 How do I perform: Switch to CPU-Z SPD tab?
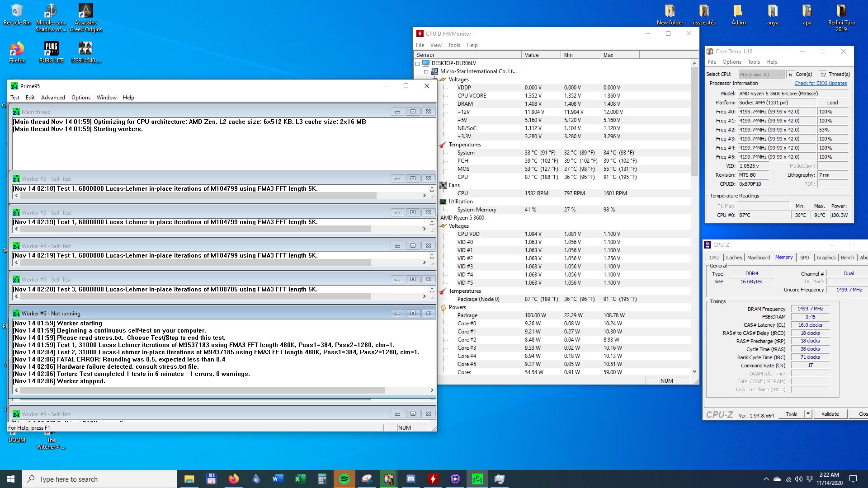tap(804, 258)
